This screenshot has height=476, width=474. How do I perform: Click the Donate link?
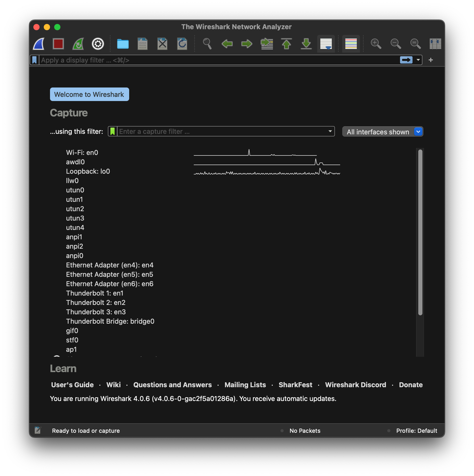click(x=411, y=385)
